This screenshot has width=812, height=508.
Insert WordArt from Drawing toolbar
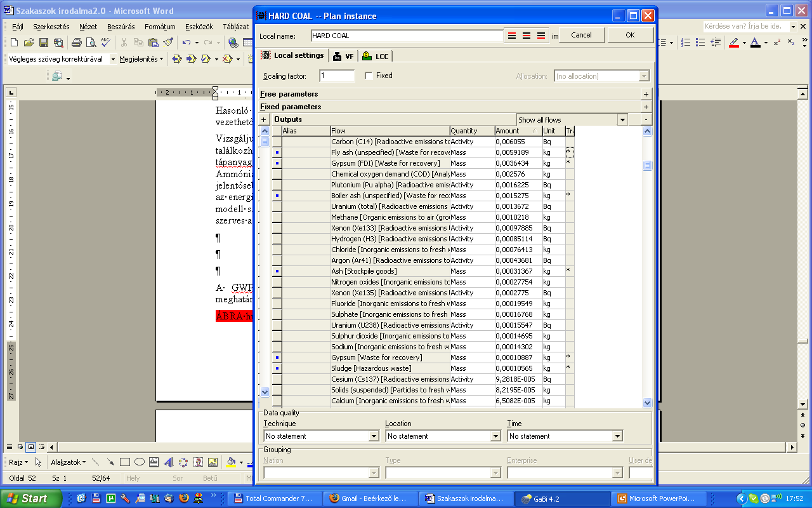pos(169,462)
